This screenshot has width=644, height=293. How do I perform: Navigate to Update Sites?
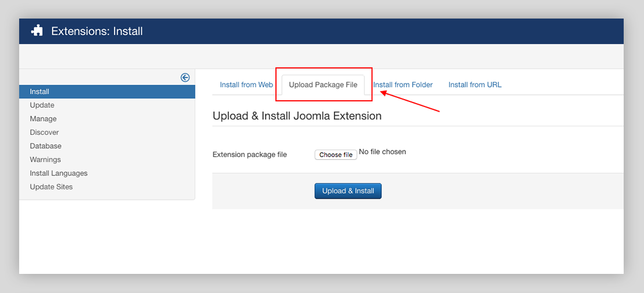coord(51,187)
